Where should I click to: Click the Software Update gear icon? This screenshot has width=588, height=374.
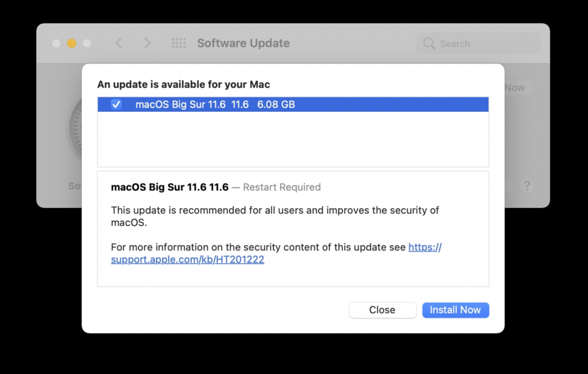(76, 127)
